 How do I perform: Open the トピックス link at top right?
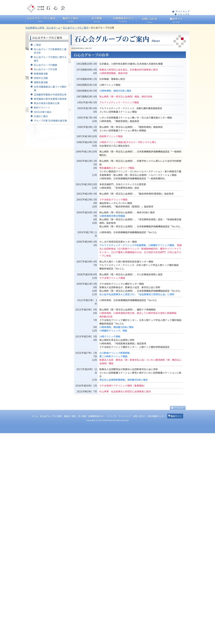click(x=184, y=14)
